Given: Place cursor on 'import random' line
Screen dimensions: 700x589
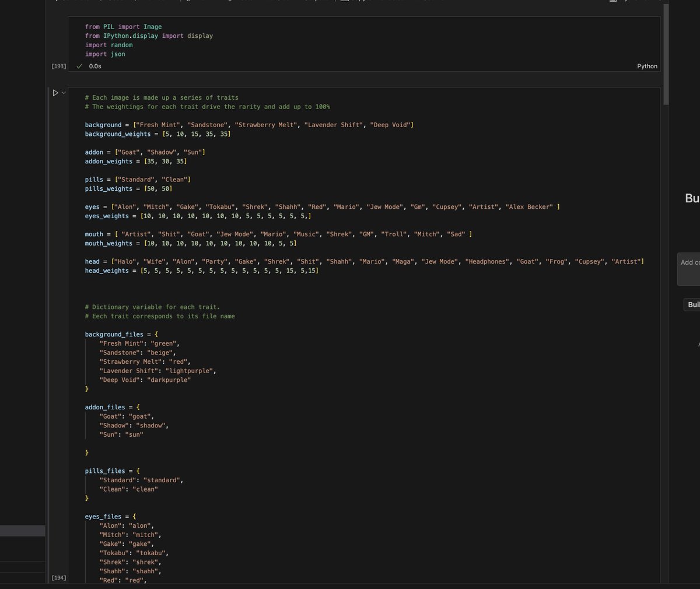Looking at the screenshot, I should coord(109,45).
